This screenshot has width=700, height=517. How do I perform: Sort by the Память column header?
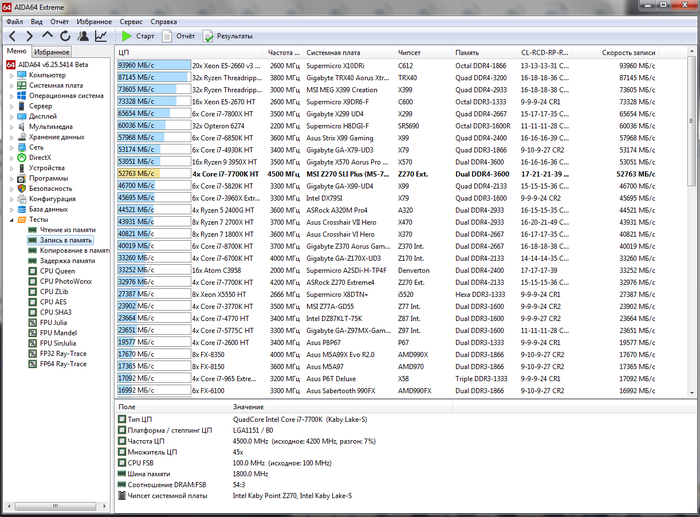(485, 53)
